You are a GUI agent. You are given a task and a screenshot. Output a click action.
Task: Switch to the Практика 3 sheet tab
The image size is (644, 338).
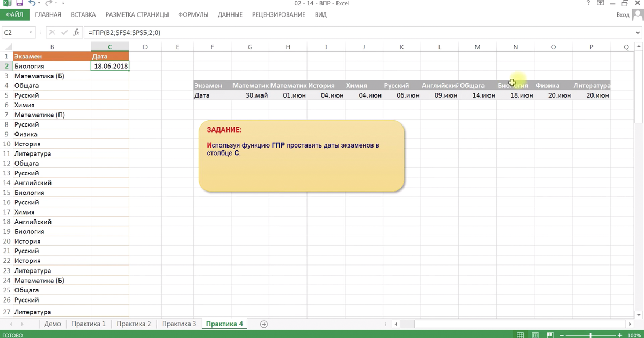179,324
